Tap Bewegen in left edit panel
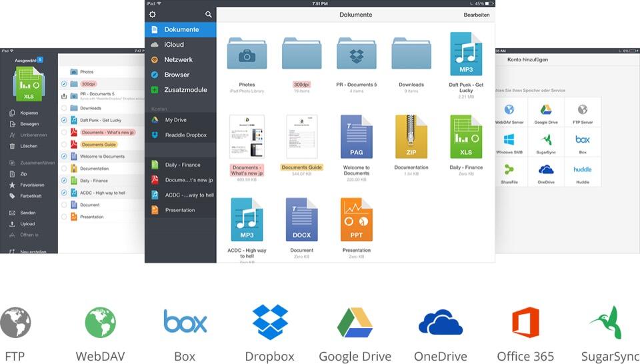 [25, 124]
